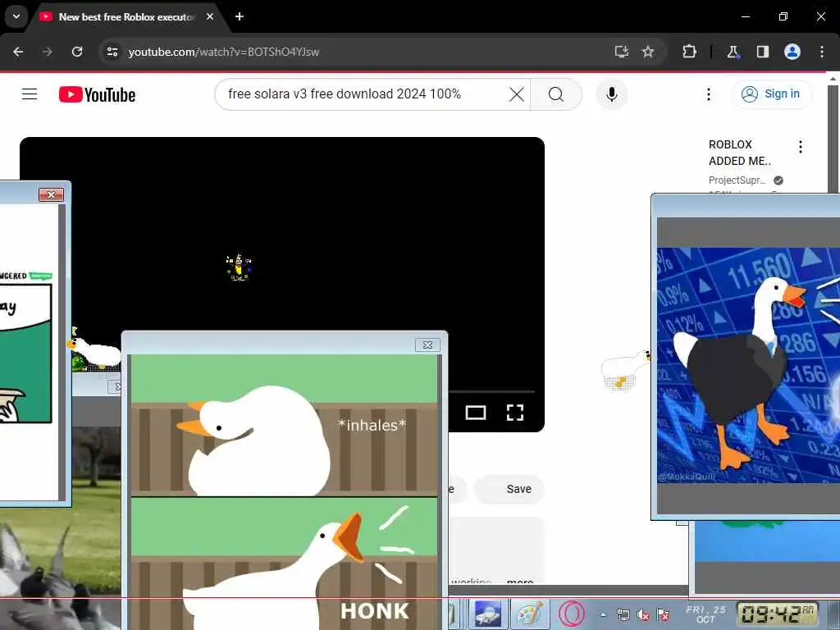Toggle the browser side panel
This screenshot has width=840, height=630.
(x=762, y=52)
